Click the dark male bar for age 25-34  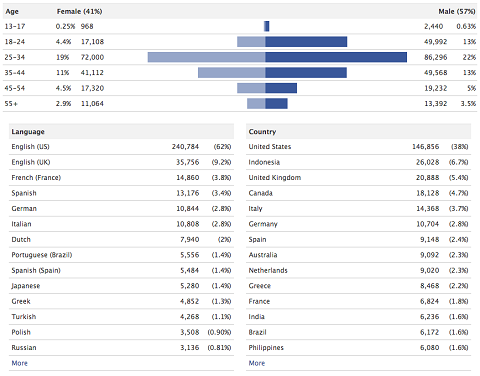336,57
